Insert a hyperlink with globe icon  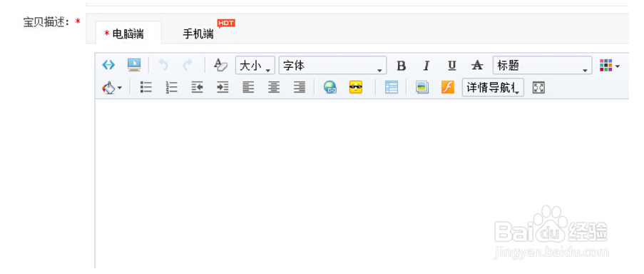pos(330,87)
